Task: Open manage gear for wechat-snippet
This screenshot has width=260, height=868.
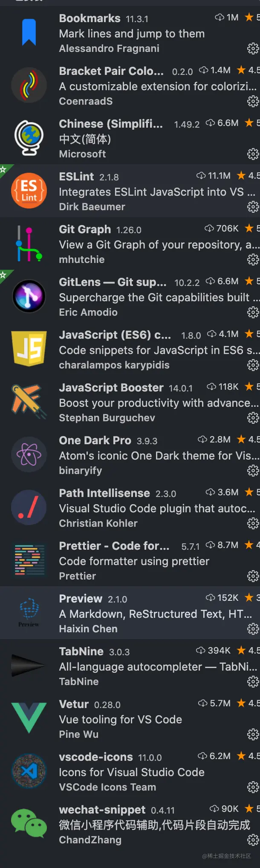Action: (253, 840)
